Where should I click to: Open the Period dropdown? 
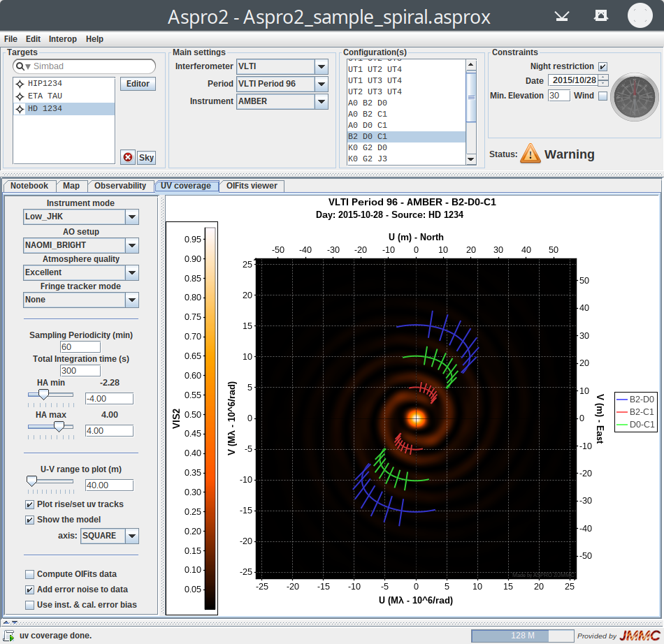pyautogui.click(x=322, y=84)
